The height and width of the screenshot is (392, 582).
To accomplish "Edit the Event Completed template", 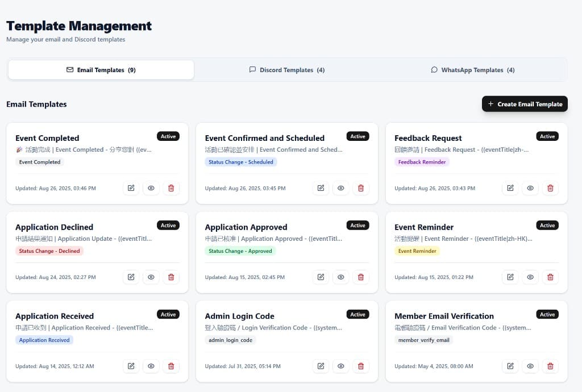I will [131, 188].
